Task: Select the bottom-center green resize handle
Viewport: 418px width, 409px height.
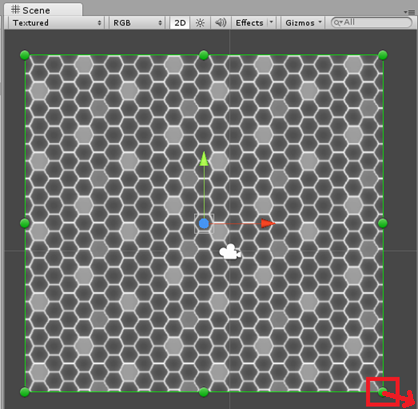Action: tap(204, 392)
